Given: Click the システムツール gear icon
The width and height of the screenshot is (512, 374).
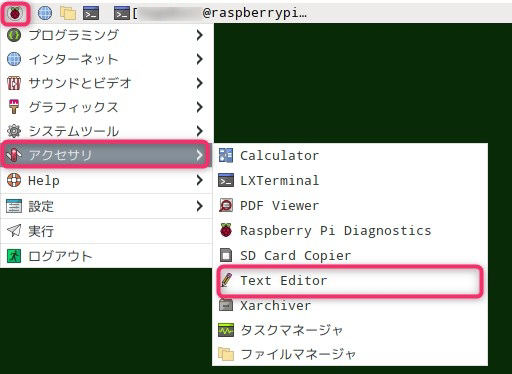Looking at the screenshot, I should coord(14,131).
